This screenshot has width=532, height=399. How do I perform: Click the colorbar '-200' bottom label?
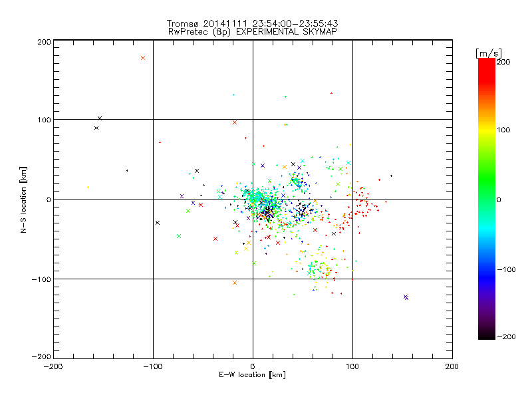pyautogui.click(x=507, y=336)
